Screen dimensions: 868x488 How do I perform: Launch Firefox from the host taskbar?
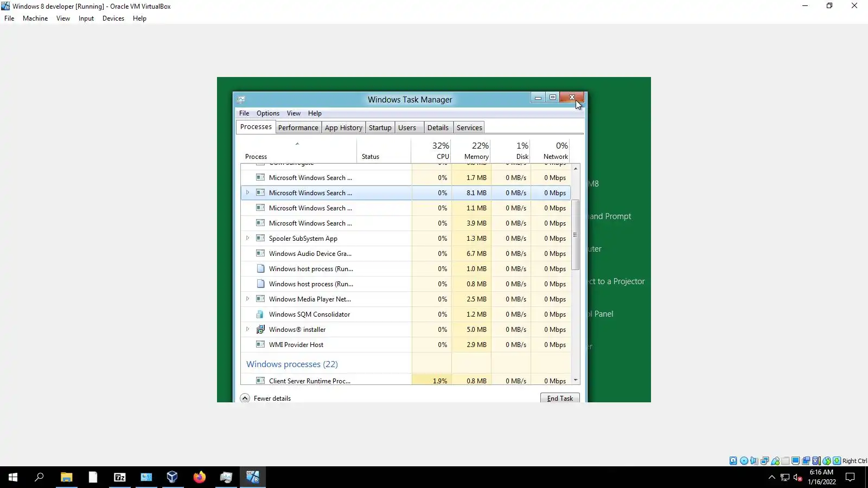(x=199, y=477)
